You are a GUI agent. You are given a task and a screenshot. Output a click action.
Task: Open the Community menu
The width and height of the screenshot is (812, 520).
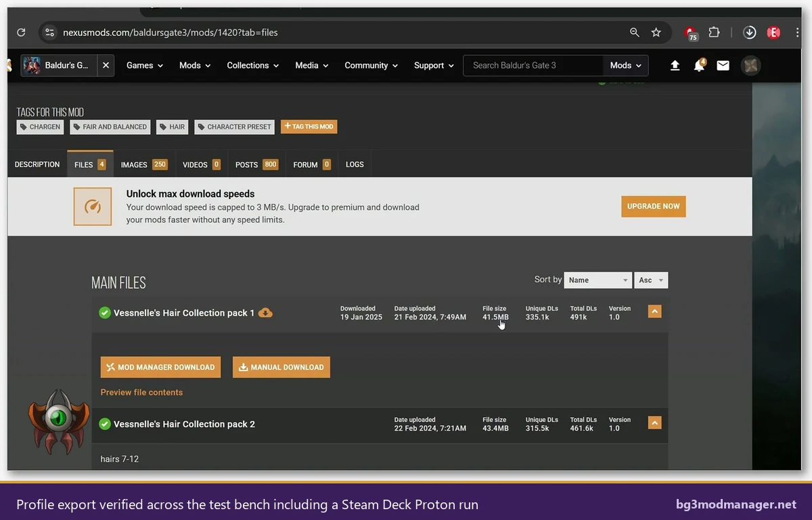(371, 66)
